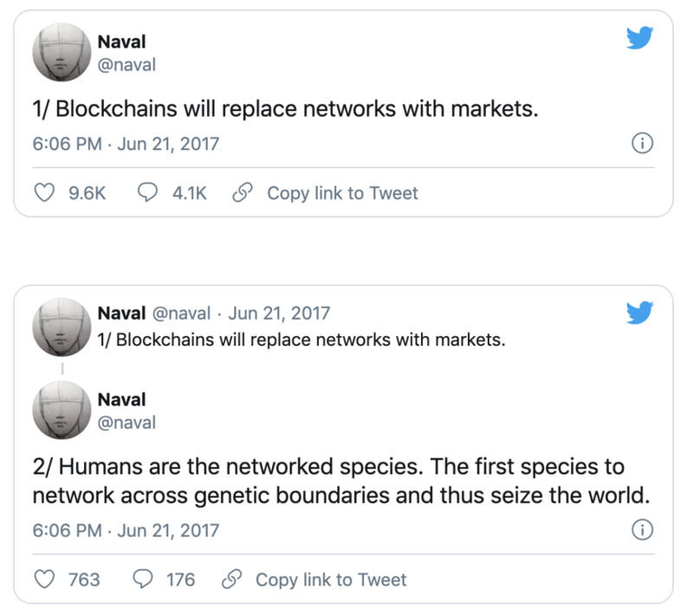Screen dimensions: 693x616
Task: Open info icon on second tweet
Action: pyautogui.click(x=642, y=529)
